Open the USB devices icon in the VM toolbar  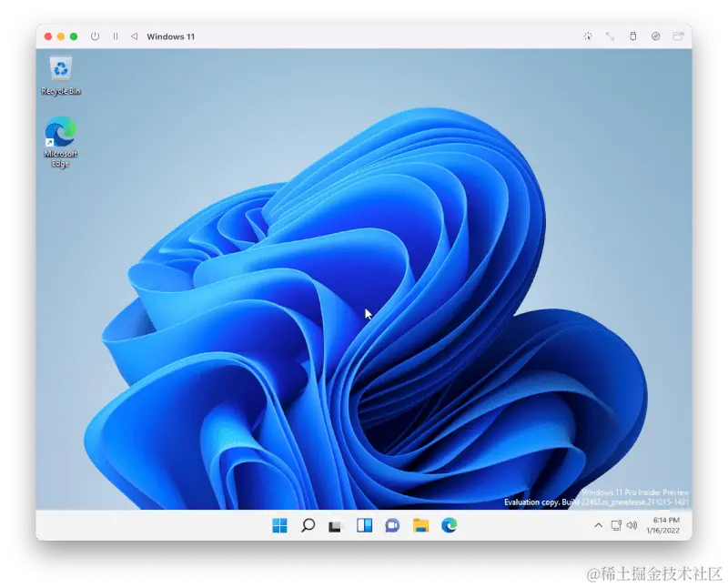632,36
